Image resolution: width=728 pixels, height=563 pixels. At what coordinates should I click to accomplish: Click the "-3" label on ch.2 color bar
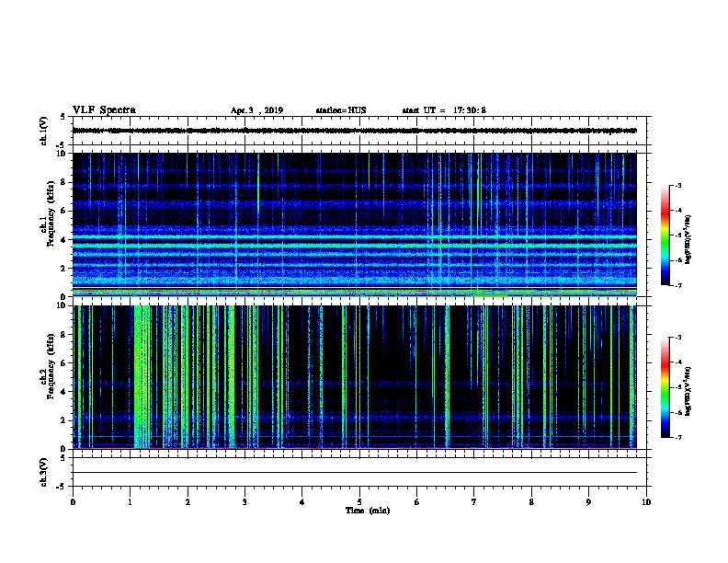[677, 338]
